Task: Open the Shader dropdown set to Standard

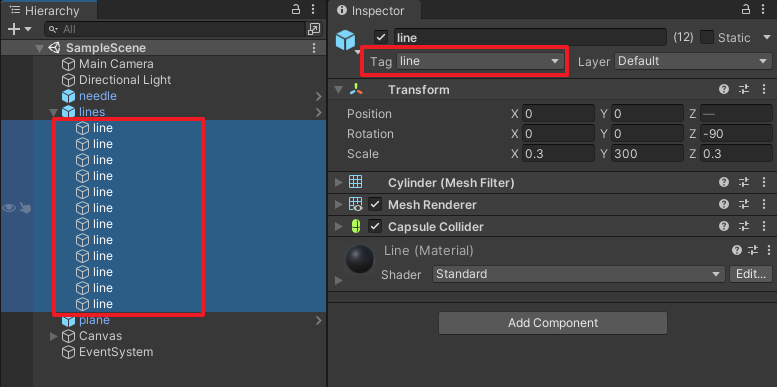Action: click(578, 274)
